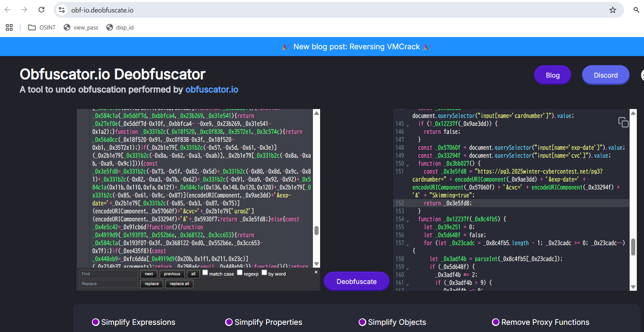Click input editor scrollbar down arrow
Viewport: 644px width, 332px height.
click(317, 264)
